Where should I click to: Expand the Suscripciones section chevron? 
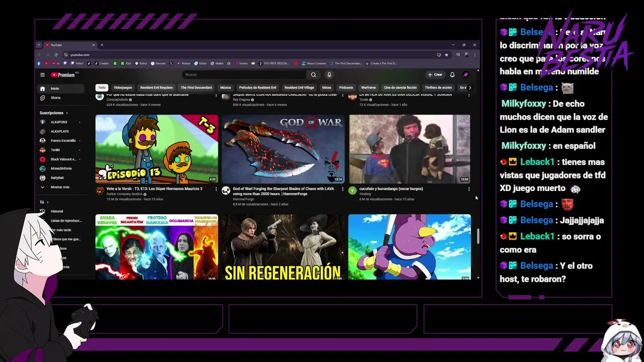pos(66,113)
